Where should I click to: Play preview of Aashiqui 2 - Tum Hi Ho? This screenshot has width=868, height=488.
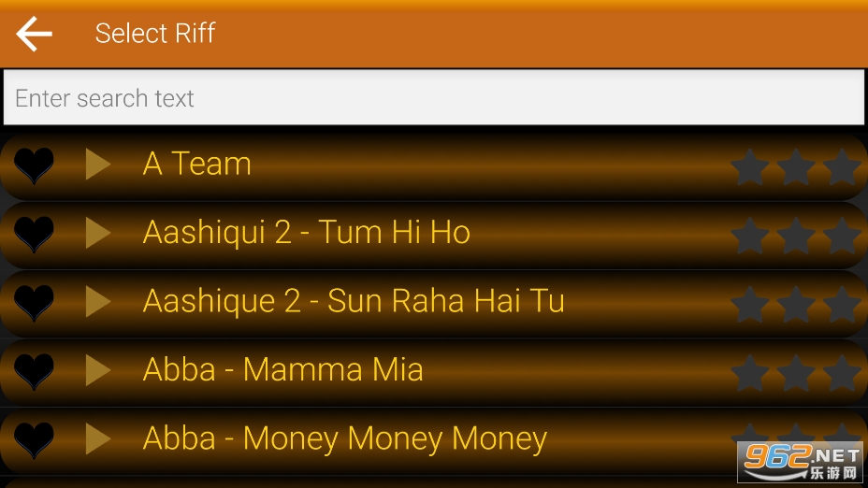(x=98, y=233)
